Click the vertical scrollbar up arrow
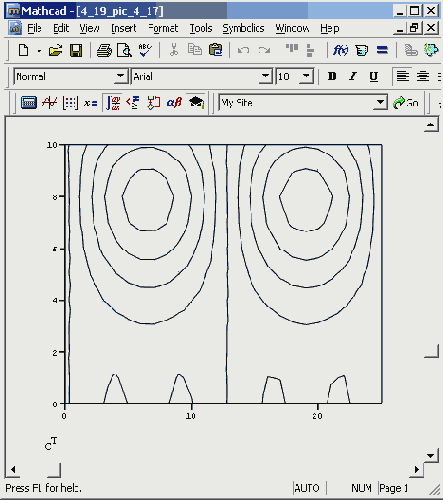The height and width of the screenshot is (500, 443). tap(431, 125)
